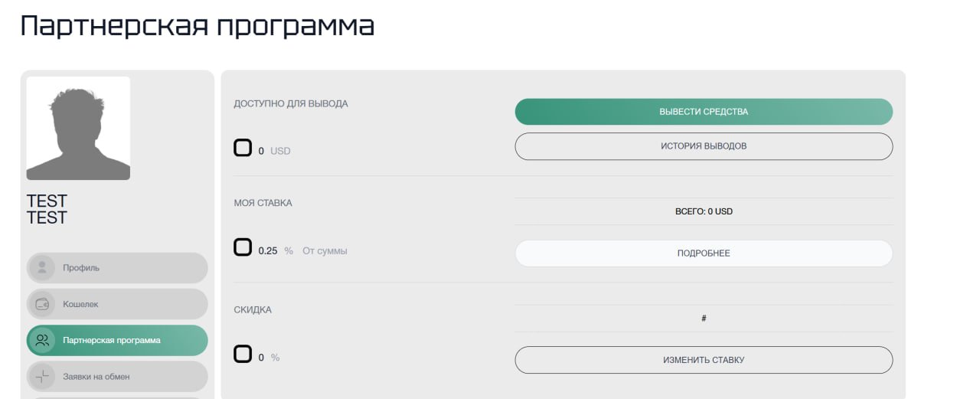Click the wallet icon beside Кошелек

tap(42, 304)
